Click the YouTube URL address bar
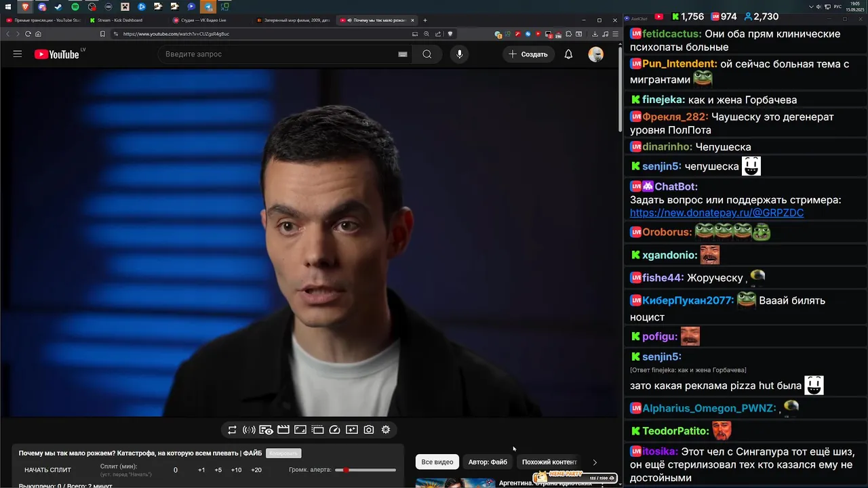868x488 pixels. [264, 34]
